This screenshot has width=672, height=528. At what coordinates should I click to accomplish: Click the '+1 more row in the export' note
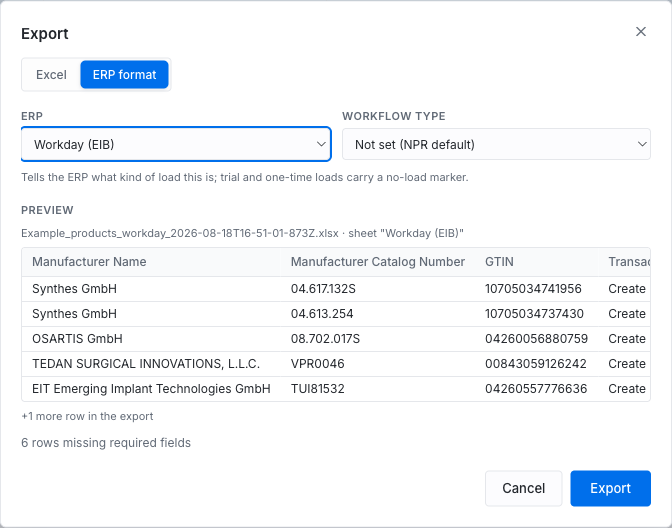[x=87, y=416]
